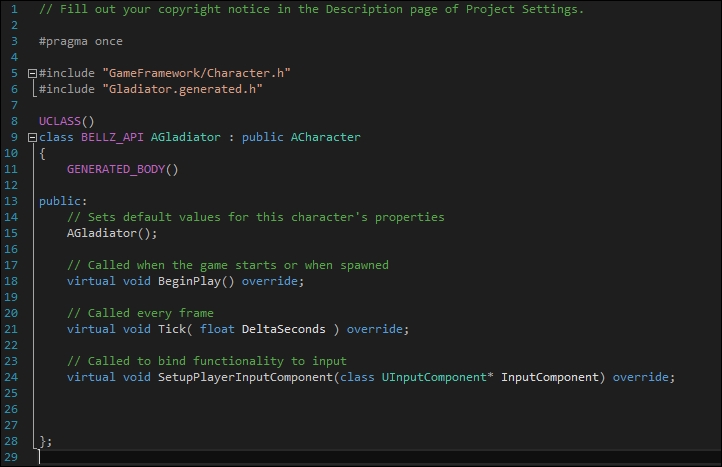Click the ACharacter base class name
This screenshot has height=467, width=722.
325,137
